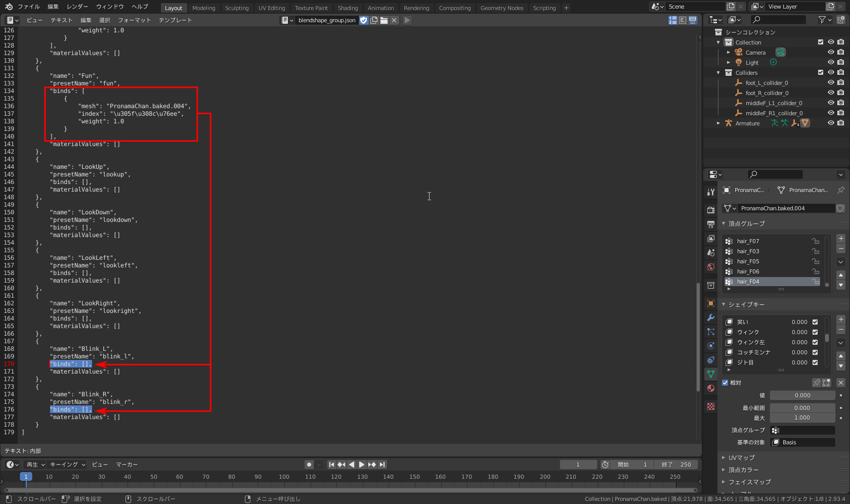Open the キーイング dropdown in timeline

point(67,465)
